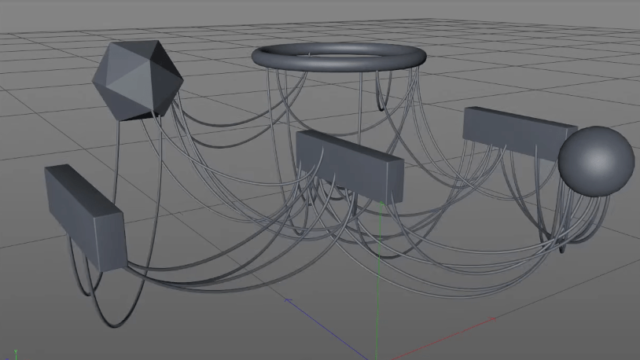Select the icosahedron object in the viewport
Image resolution: width=640 pixels, height=360 pixels.
click(x=138, y=80)
